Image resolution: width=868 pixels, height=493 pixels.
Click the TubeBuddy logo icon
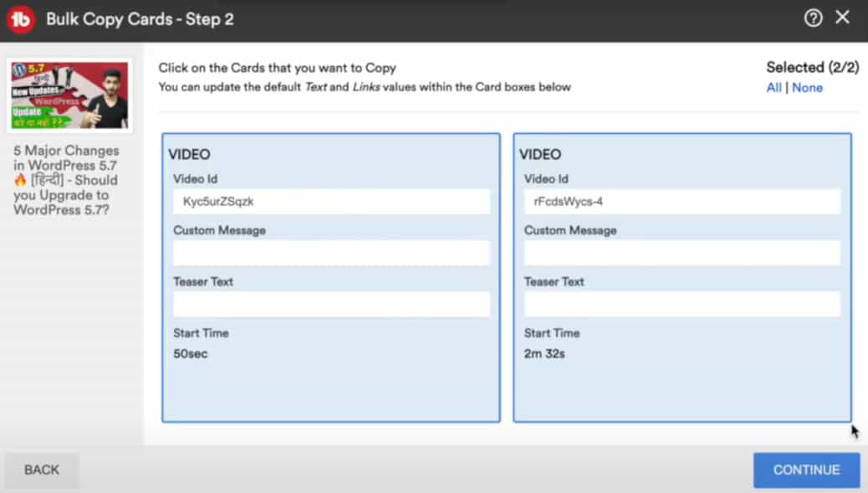pos(21,19)
